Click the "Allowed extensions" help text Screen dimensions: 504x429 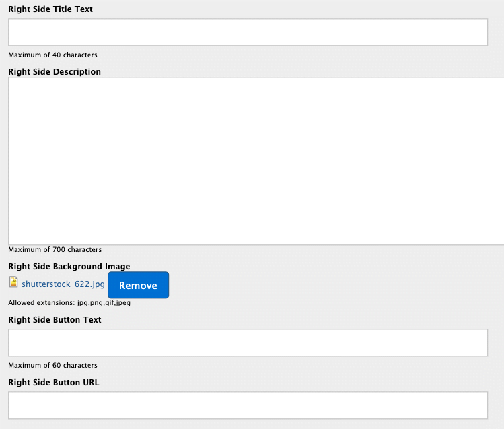69,302
